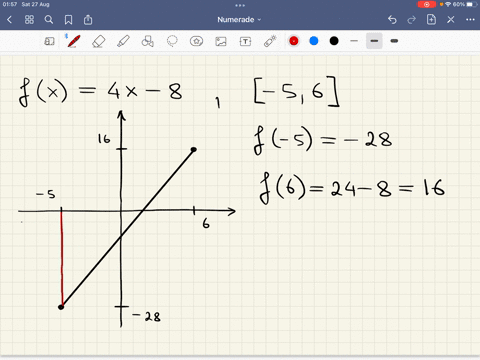Undo the last stroke
The height and width of the screenshot is (360, 480).
tap(392, 20)
